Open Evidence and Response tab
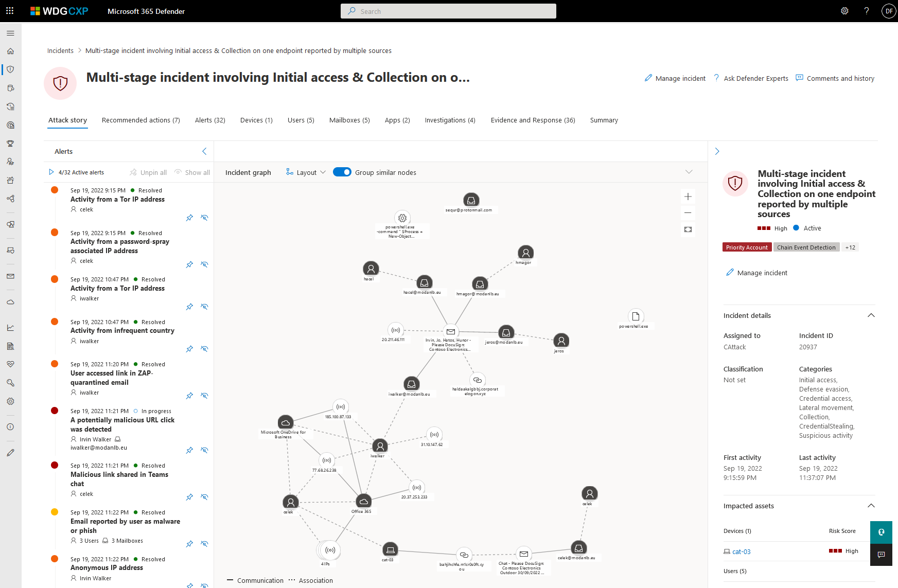Image resolution: width=898 pixels, height=588 pixels. tap(533, 120)
